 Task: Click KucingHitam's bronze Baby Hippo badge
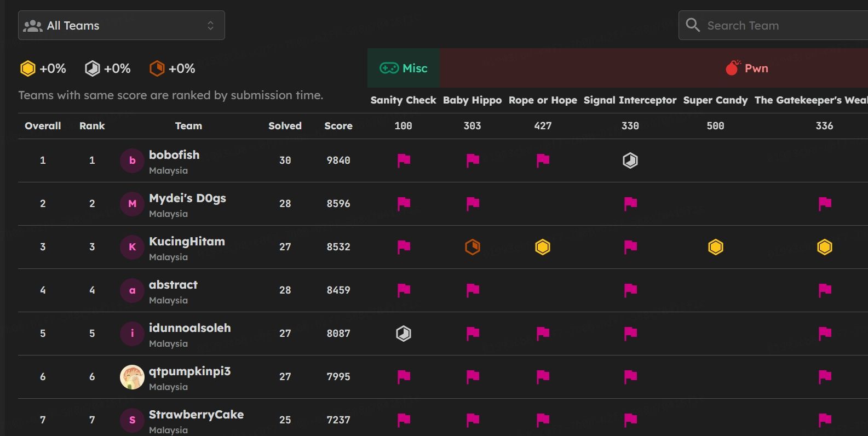(x=473, y=247)
